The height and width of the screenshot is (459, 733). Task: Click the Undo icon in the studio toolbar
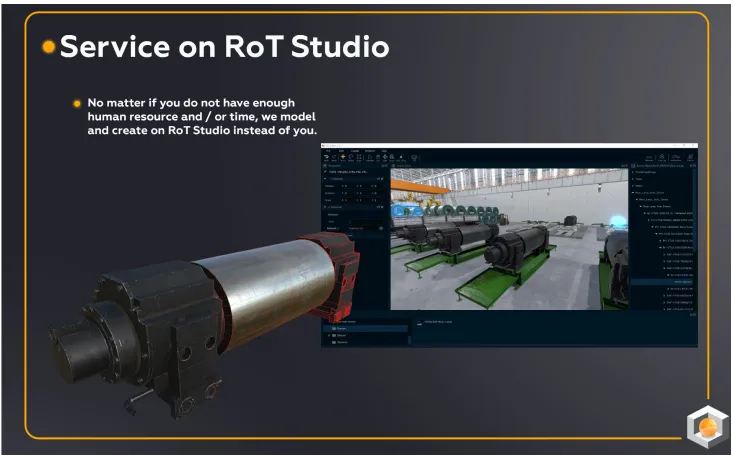coord(327,158)
